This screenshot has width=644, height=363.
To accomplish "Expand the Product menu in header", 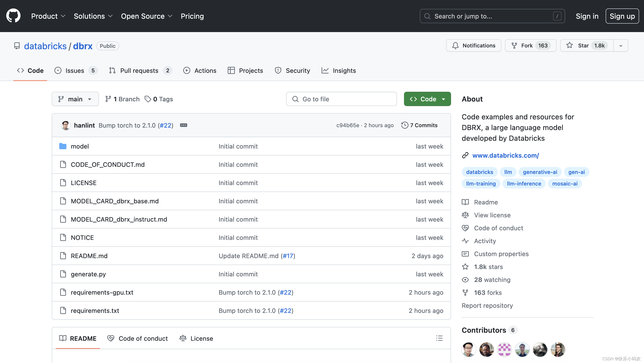I will coord(48,16).
